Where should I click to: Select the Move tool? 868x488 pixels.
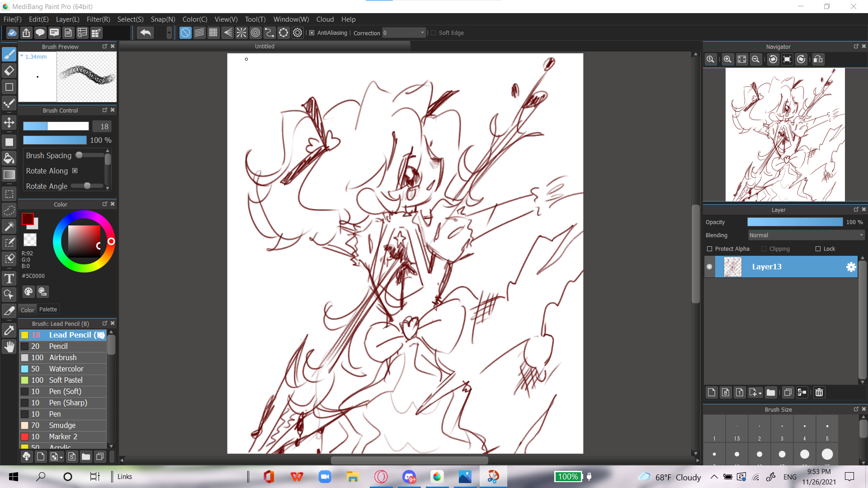9,122
